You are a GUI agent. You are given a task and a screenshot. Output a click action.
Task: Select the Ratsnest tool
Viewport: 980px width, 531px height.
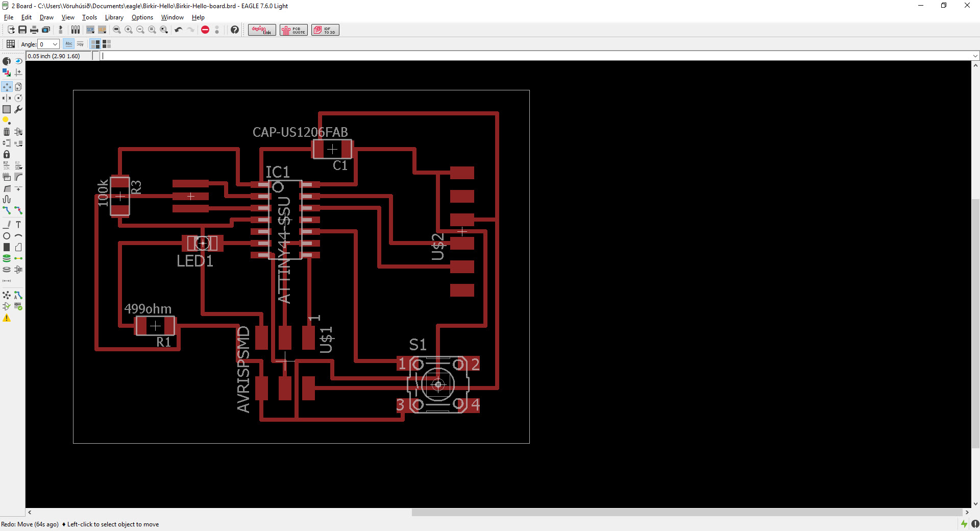click(x=7, y=295)
